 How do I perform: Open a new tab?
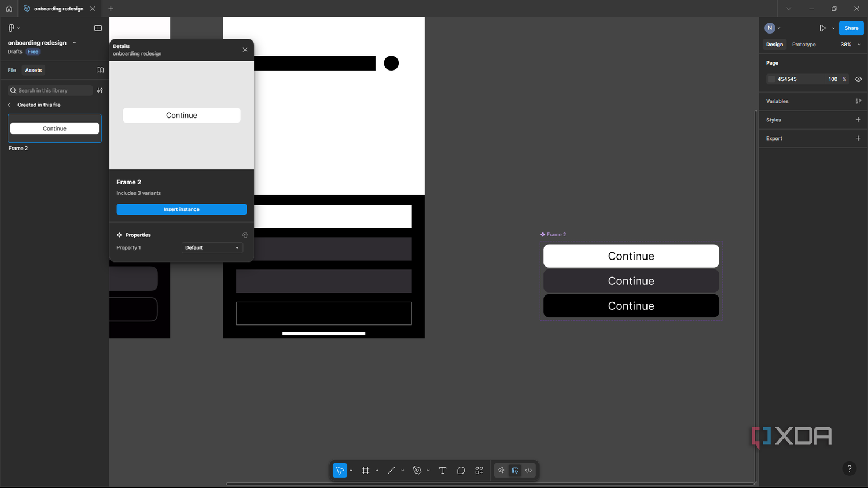(111, 9)
